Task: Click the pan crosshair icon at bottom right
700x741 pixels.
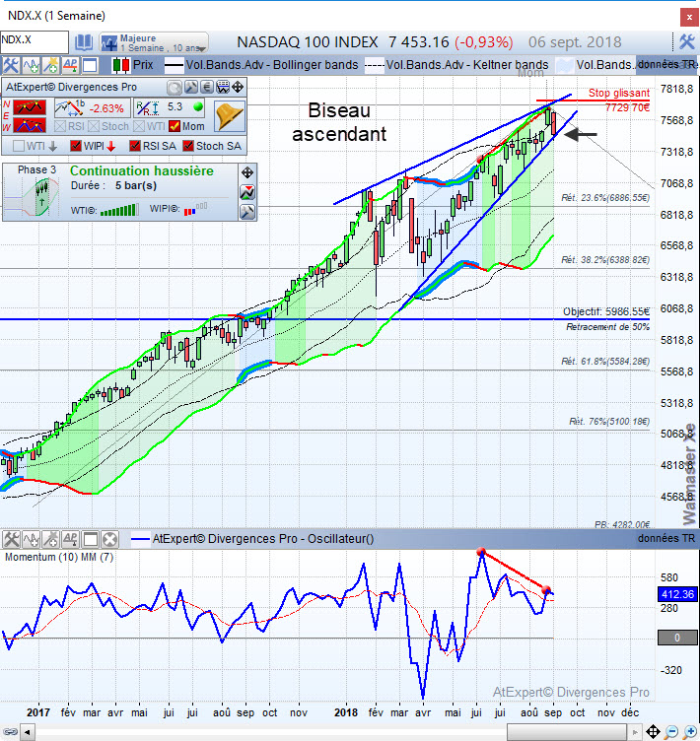Action: point(654,732)
